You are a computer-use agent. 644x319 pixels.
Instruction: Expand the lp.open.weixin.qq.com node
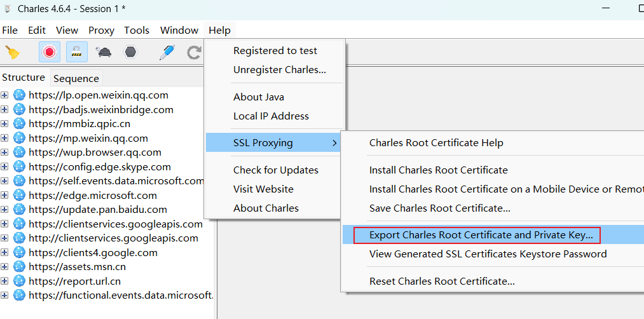(x=4, y=95)
